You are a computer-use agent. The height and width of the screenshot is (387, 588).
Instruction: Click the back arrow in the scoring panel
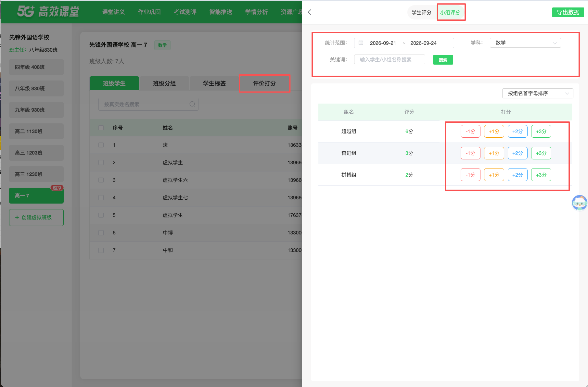[310, 12]
